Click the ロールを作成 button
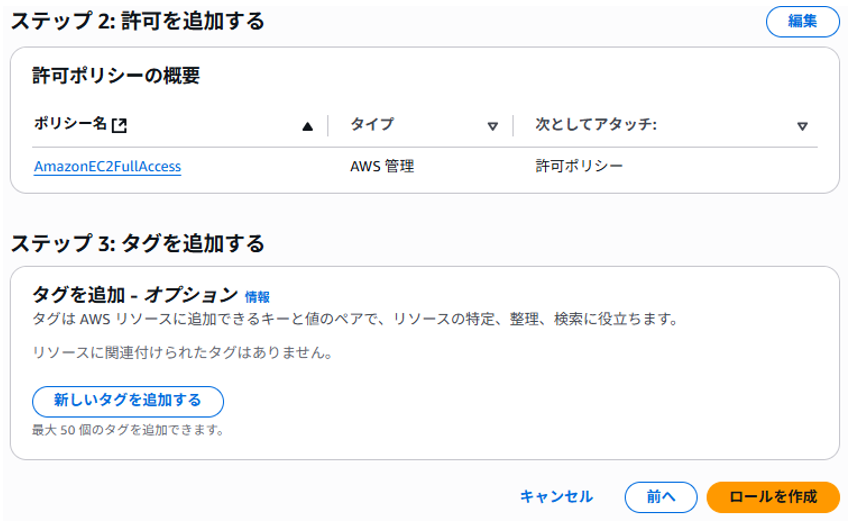The image size is (848, 521). (x=772, y=496)
